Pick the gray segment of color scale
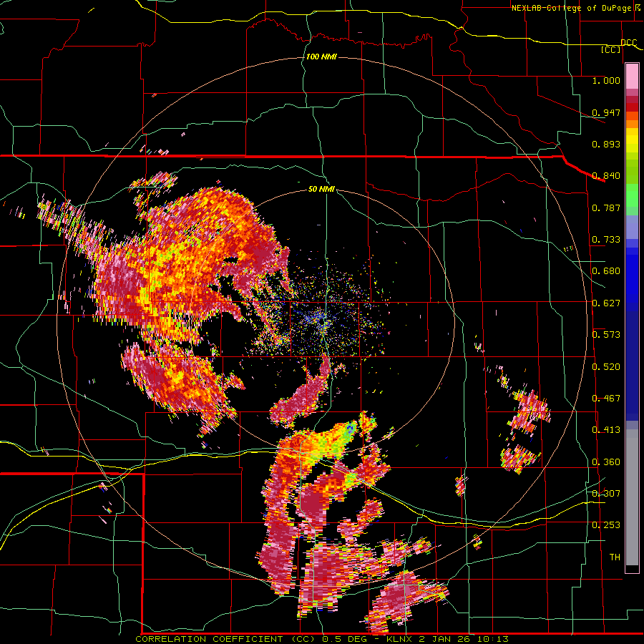This screenshot has height=644, width=644. point(632,497)
